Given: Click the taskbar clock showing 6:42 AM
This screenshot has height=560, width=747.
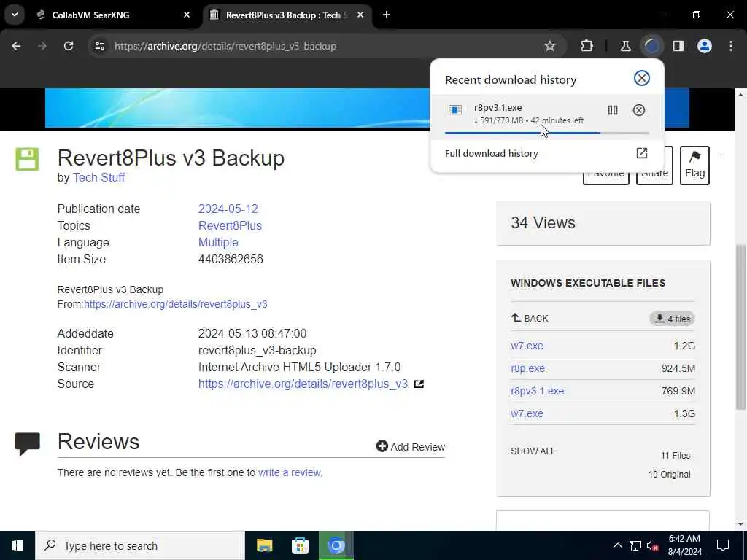Looking at the screenshot, I should tap(684, 545).
